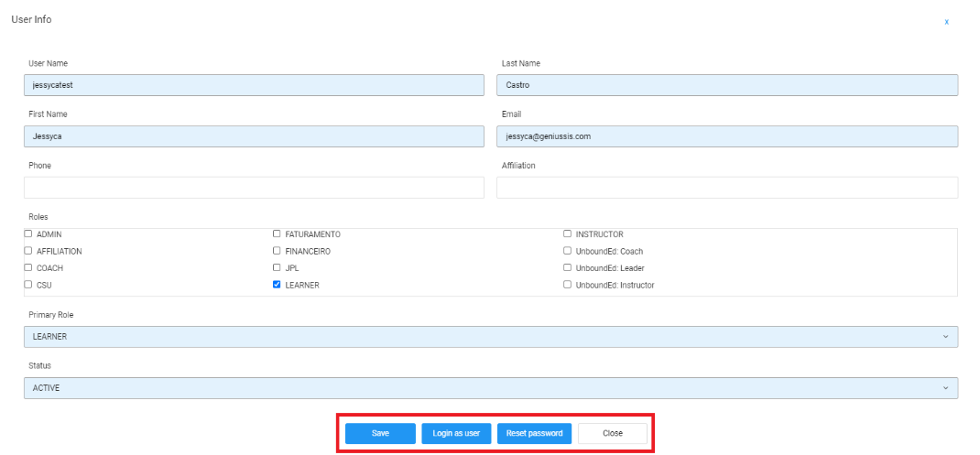980x455 pixels.
Task: Check the FATURAMENTO role checkbox
Action: (x=277, y=234)
